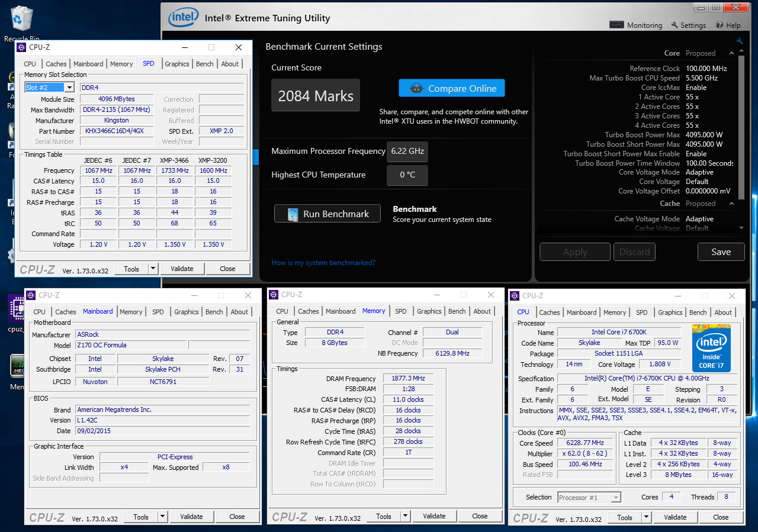Open the XTU Settings wrench
Image resolution: width=758 pixels, height=532 pixels.
(x=689, y=25)
